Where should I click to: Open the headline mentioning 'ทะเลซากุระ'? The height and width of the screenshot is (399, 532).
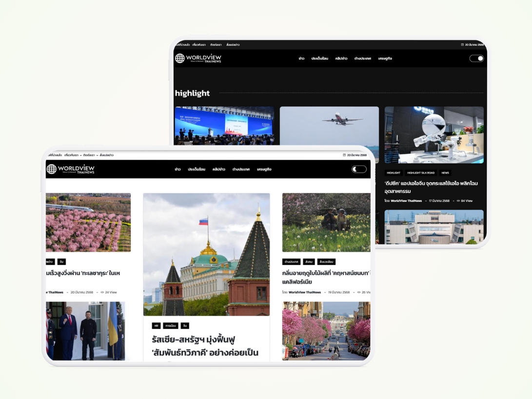point(83,273)
